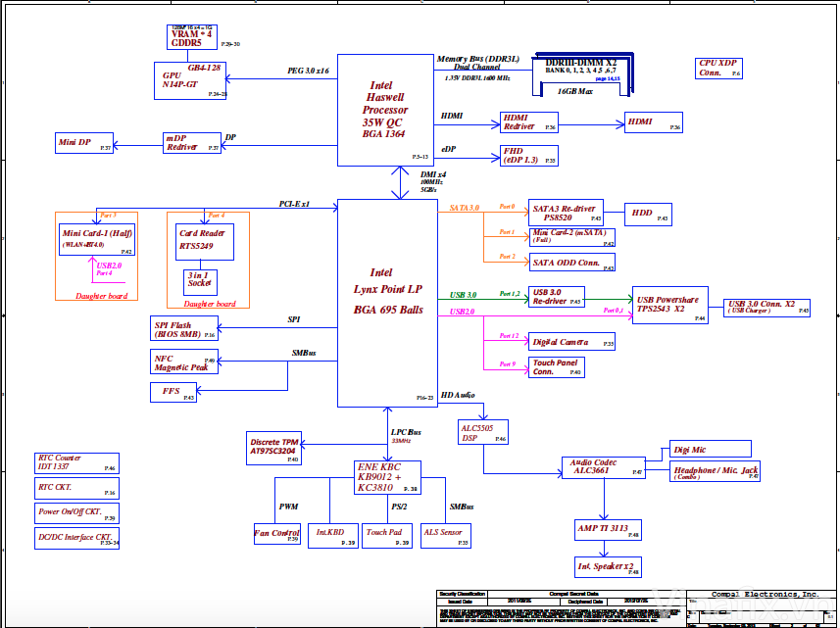
Task: Select the Discrete TPM AT97SC3204 box
Action: pos(273,448)
